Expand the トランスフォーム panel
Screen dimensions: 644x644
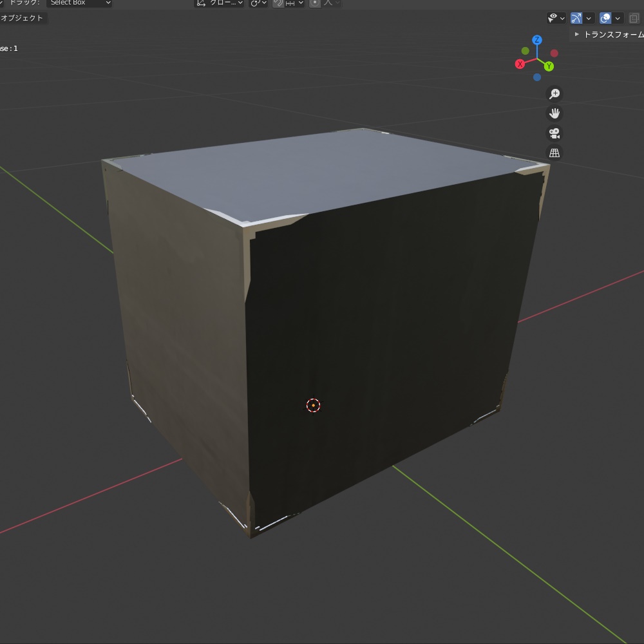click(x=605, y=34)
